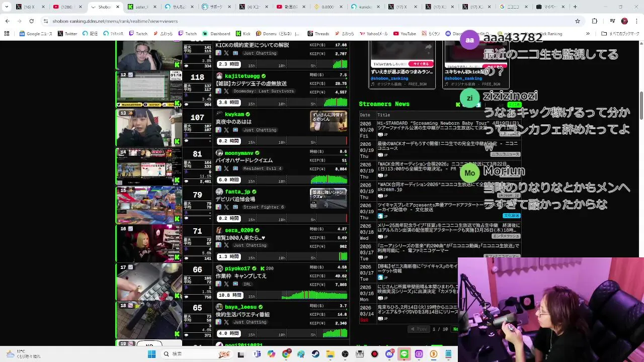Screen dimensions: 644x362
Task: Open the X profile icon for kwykam
Action: (x=226, y=130)
